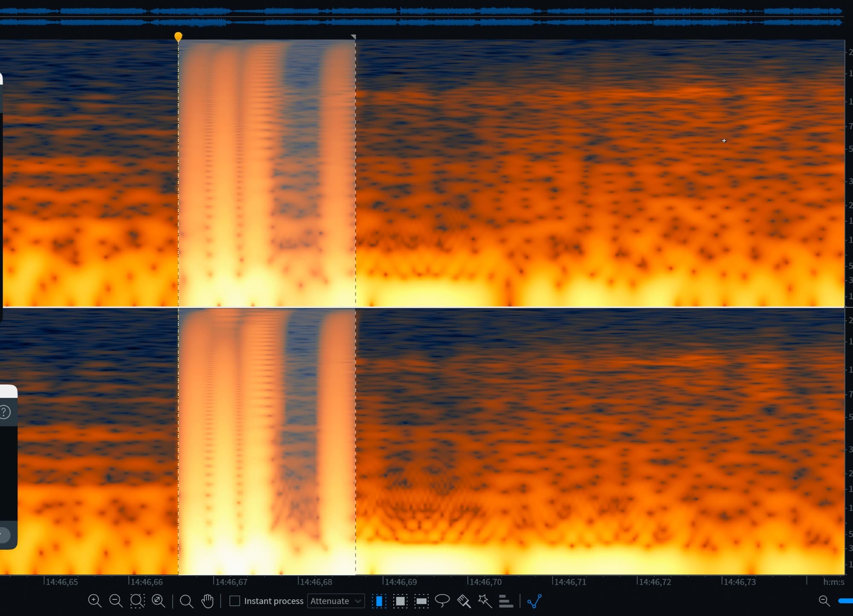Switch to the Time-frequency selection tool

(400, 601)
